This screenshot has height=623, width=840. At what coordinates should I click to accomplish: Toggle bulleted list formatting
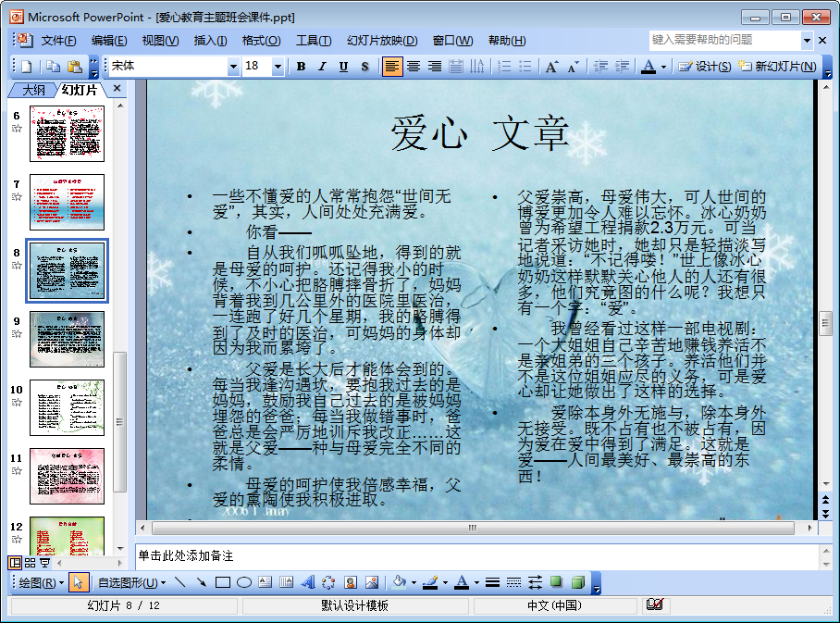(x=525, y=67)
